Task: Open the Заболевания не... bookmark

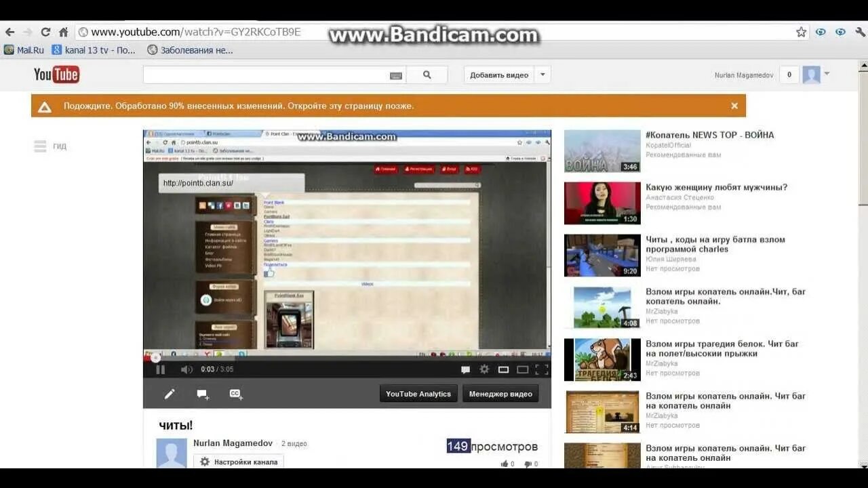Action: (x=190, y=50)
